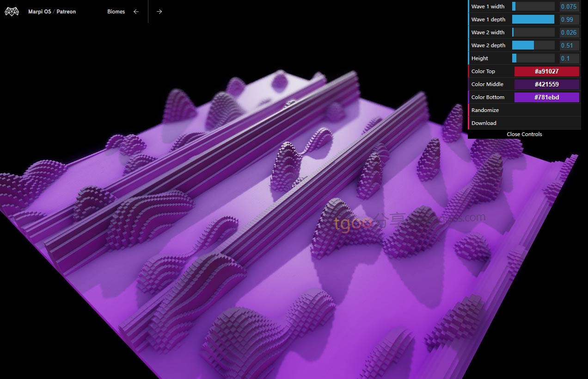588x379 pixels.
Task: Open the Color Top #a91027 swatch
Action: (546, 71)
